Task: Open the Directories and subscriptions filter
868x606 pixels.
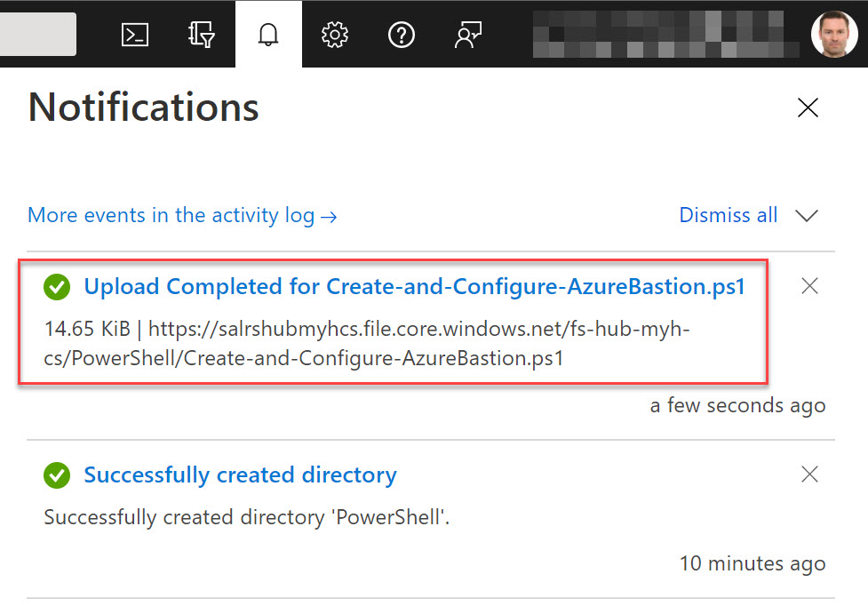Action: [201, 34]
